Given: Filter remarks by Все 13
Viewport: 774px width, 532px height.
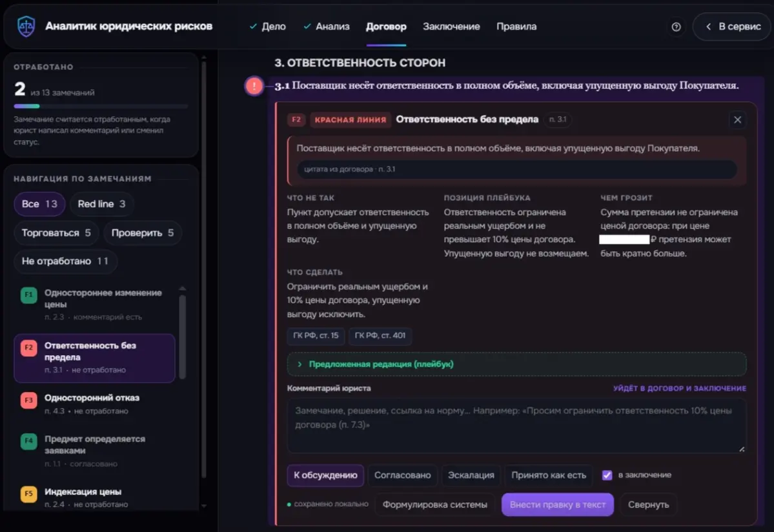Looking at the screenshot, I should pos(39,204).
